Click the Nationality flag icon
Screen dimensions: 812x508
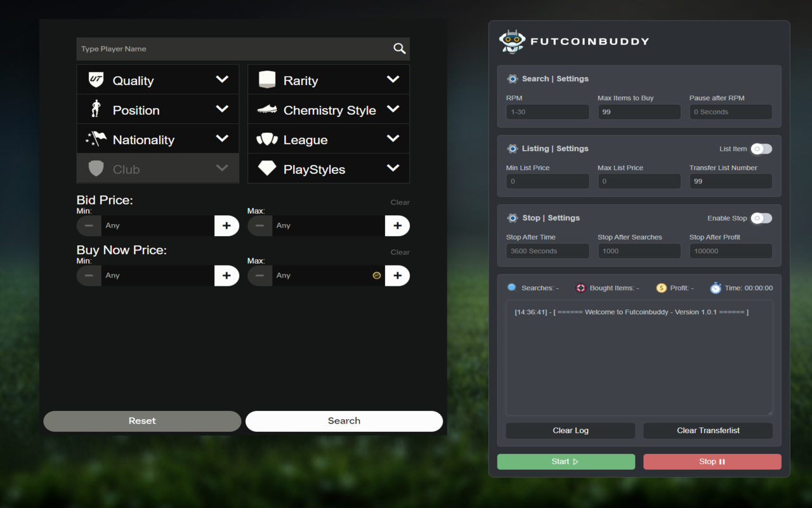tap(96, 138)
